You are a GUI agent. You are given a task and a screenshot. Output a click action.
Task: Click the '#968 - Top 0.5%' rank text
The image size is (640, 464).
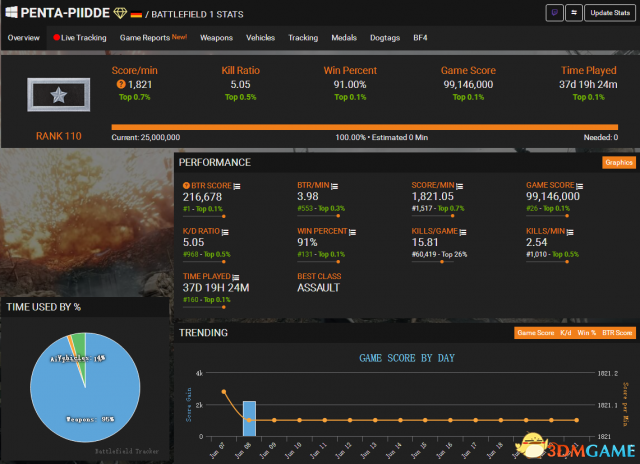tap(207, 255)
